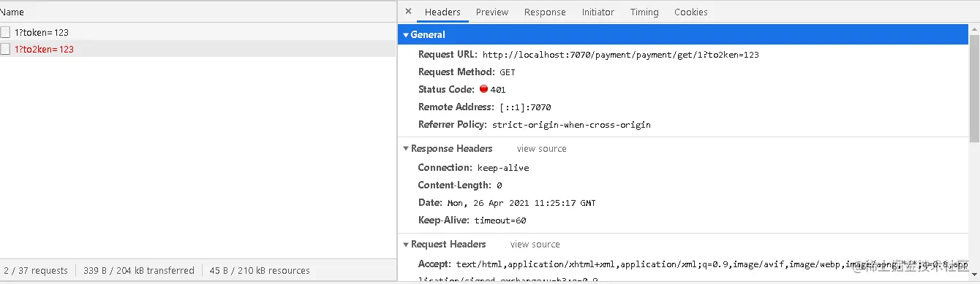Select the failed 1?to2ken=123 request row
Viewport: 980px width, 284px height.
(x=197, y=49)
